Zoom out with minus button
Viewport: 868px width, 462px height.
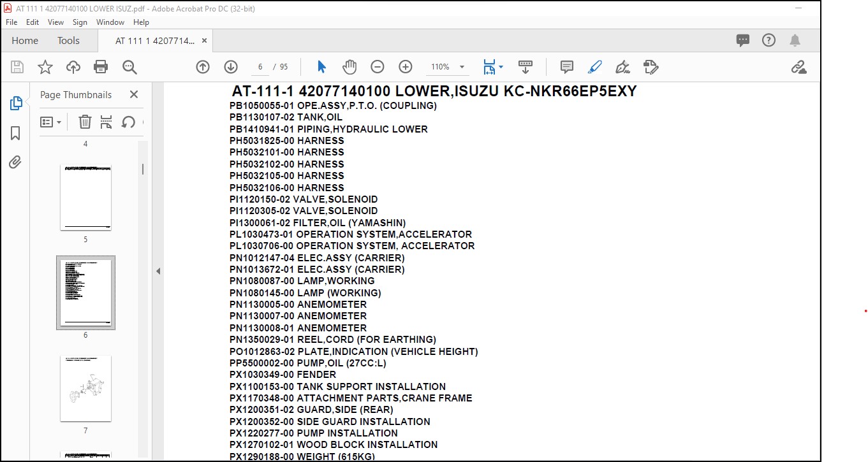pyautogui.click(x=378, y=67)
